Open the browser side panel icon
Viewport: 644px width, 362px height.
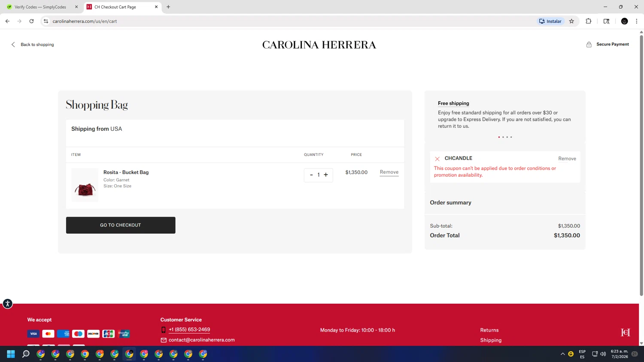point(606,21)
